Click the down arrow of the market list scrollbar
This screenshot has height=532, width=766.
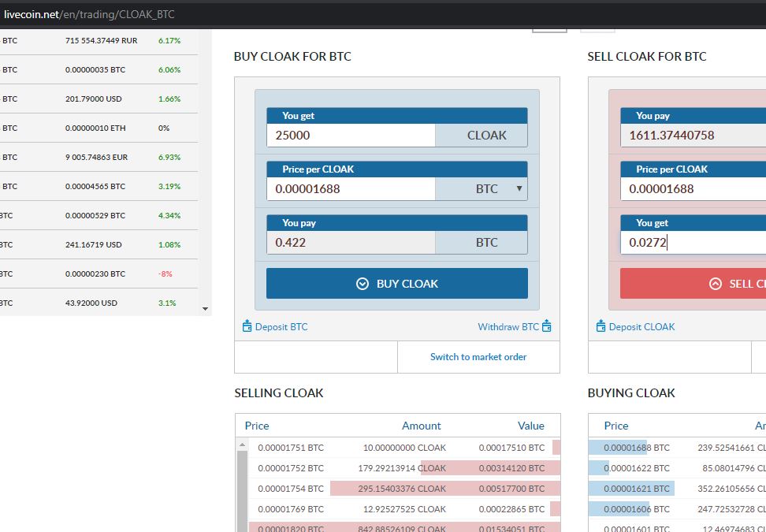205,309
